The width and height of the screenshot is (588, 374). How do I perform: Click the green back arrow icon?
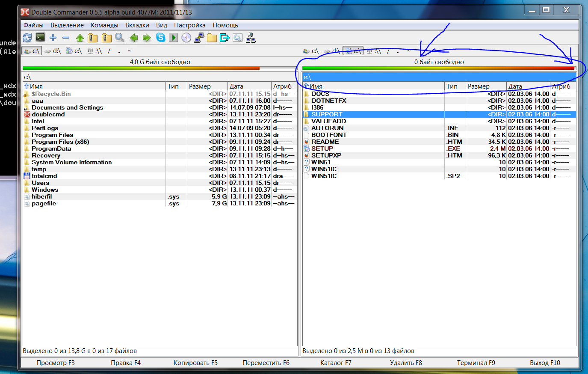(x=133, y=38)
